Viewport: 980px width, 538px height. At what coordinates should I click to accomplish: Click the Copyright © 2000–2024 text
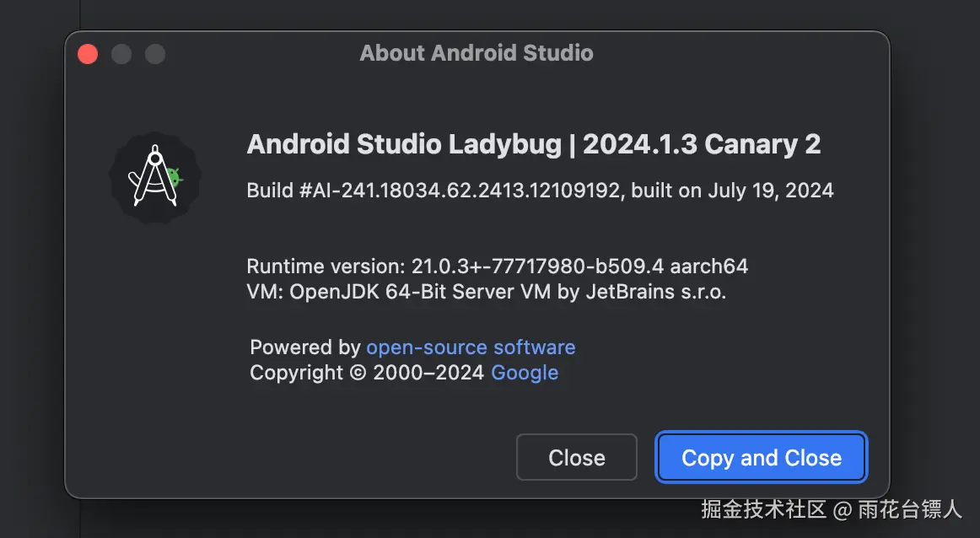(367, 373)
